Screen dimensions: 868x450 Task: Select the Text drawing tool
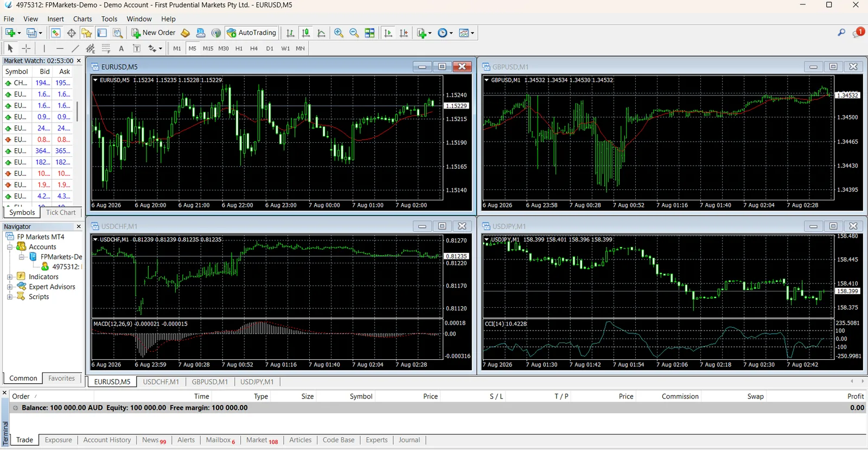tap(122, 48)
